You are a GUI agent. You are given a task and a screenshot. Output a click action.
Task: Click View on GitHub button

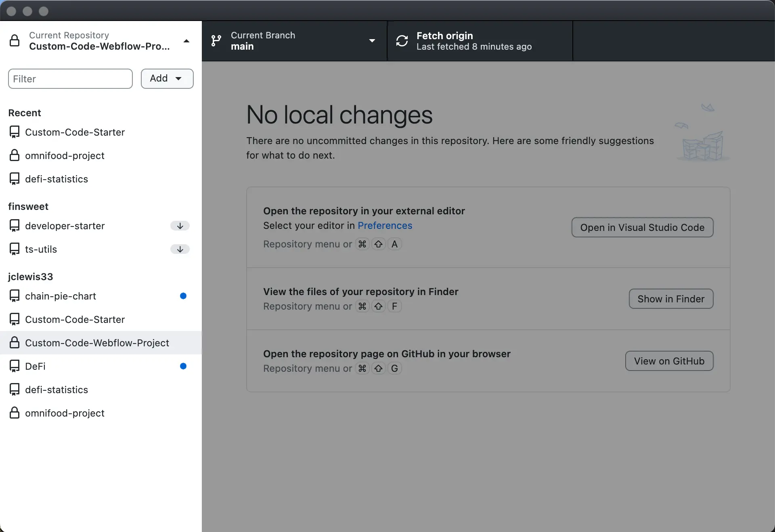[669, 360]
